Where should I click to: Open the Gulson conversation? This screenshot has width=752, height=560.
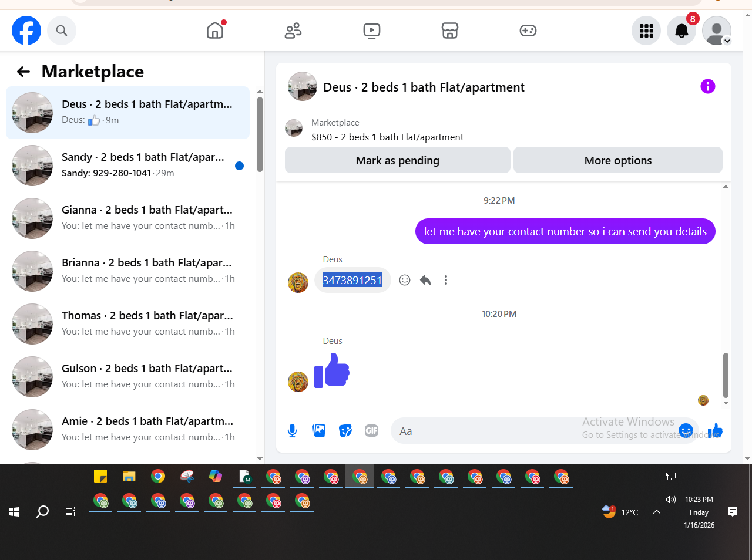click(x=127, y=377)
